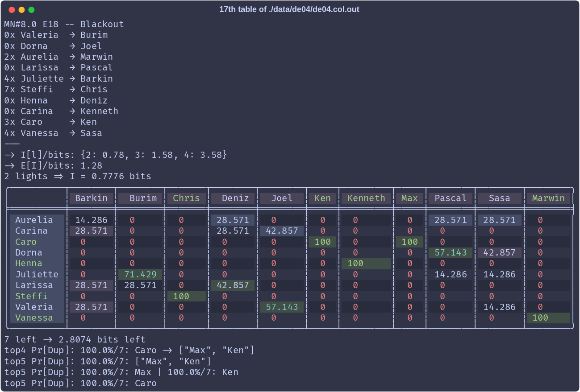The width and height of the screenshot is (580, 392).
Task: Click the 'top5 Pr[Dup]' line reading 'Max | 100.0%/7: Ken'
Action: (x=121, y=372)
